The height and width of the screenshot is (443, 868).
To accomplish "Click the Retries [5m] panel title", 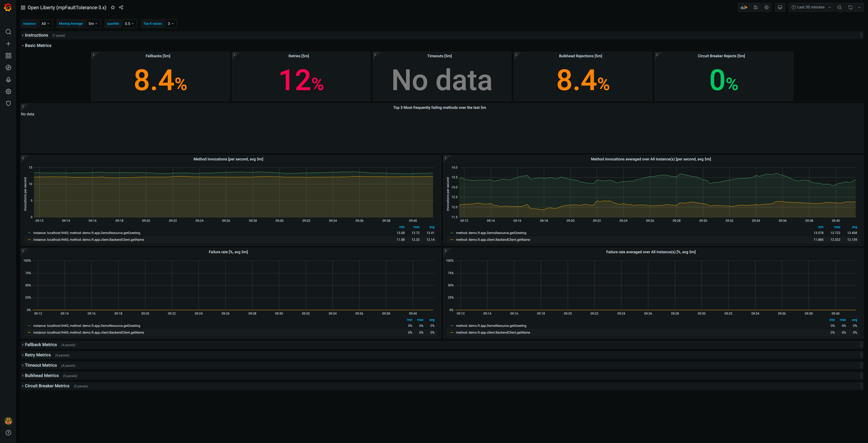I will tap(299, 56).
